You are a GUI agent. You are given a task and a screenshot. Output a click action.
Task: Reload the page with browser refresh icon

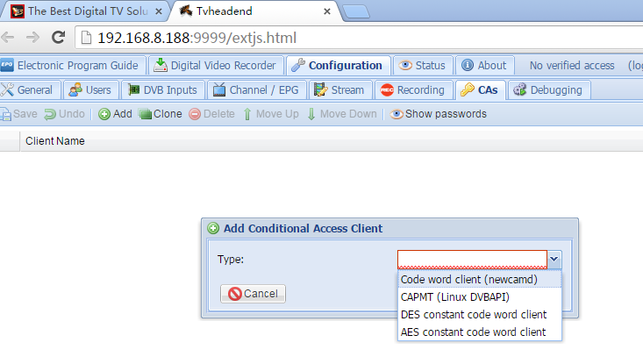(58, 38)
